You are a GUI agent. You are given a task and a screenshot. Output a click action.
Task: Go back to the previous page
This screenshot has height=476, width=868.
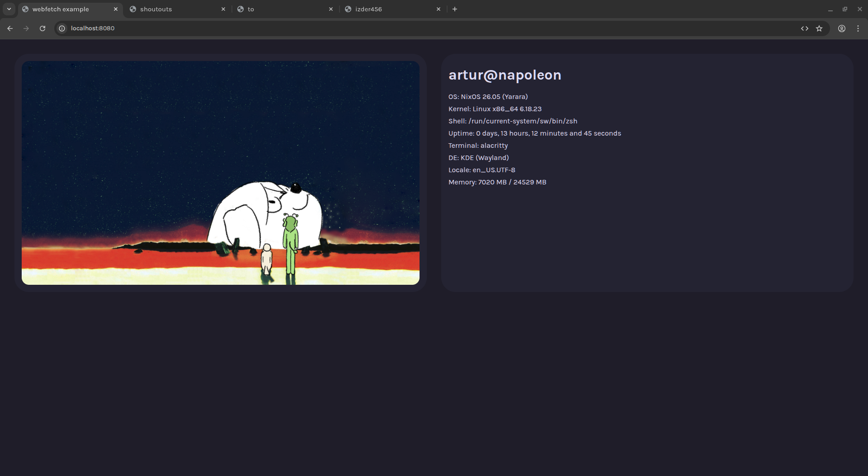tap(10, 28)
